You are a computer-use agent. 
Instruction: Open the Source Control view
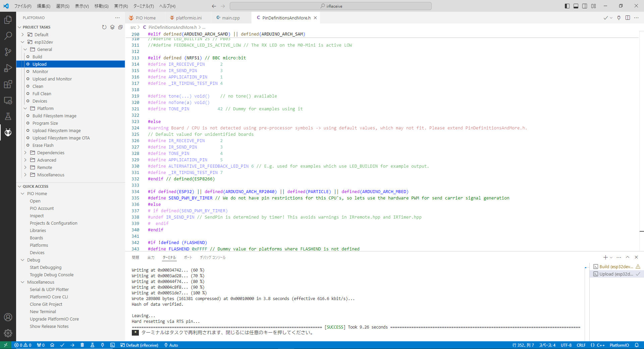click(x=8, y=52)
